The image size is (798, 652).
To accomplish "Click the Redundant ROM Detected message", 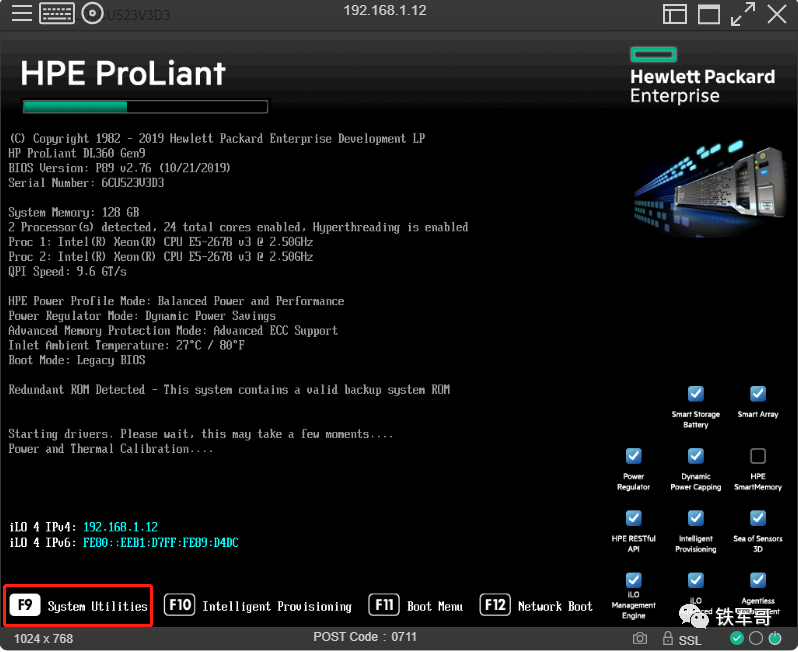I will [x=229, y=389].
